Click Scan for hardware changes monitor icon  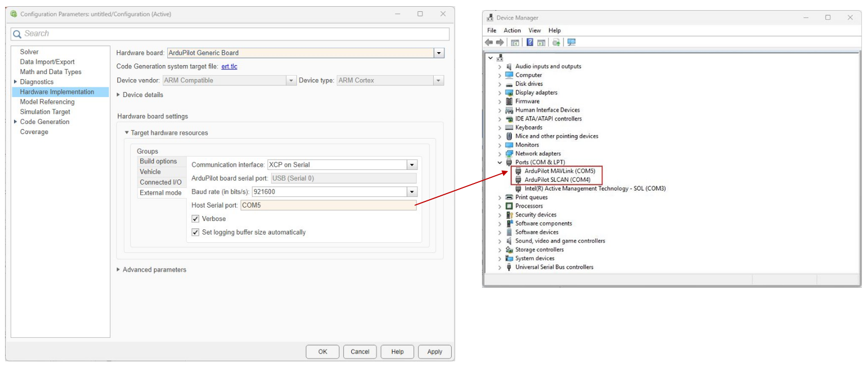point(571,43)
